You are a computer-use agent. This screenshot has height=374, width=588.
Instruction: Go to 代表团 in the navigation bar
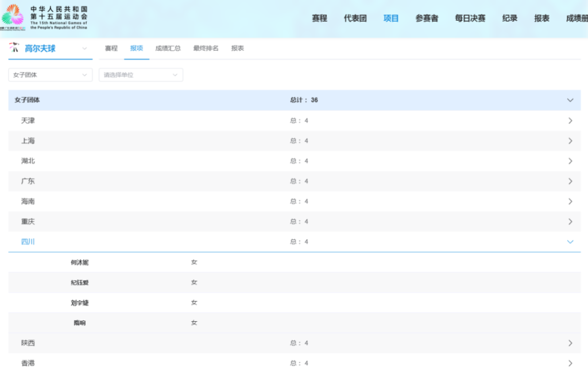(x=355, y=18)
